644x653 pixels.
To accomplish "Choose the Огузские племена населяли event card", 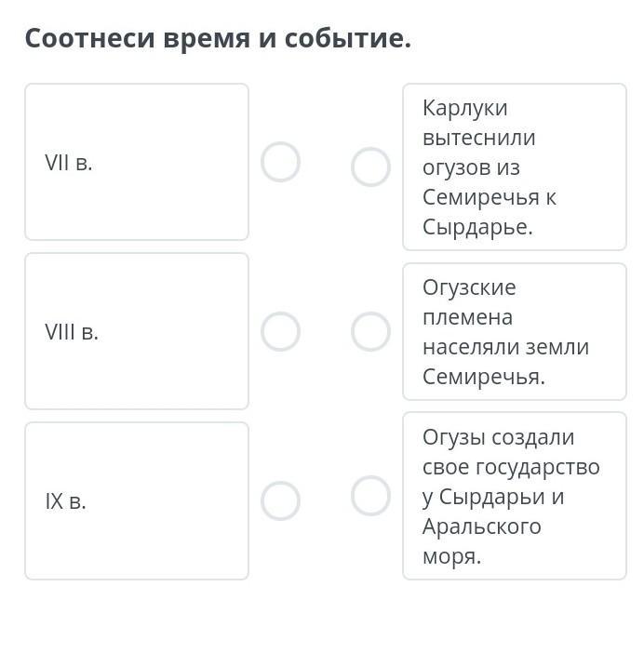I will pos(514,332).
